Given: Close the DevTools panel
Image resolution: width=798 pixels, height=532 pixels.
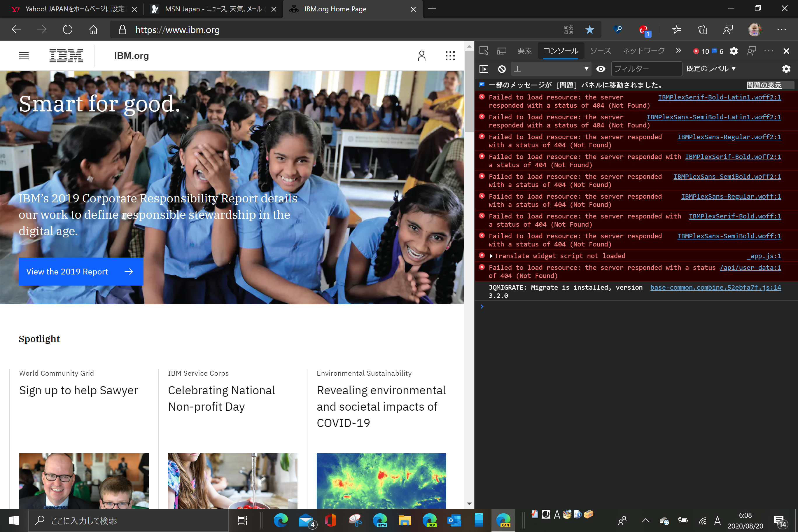Looking at the screenshot, I should pyautogui.click(x=786, y=51).
